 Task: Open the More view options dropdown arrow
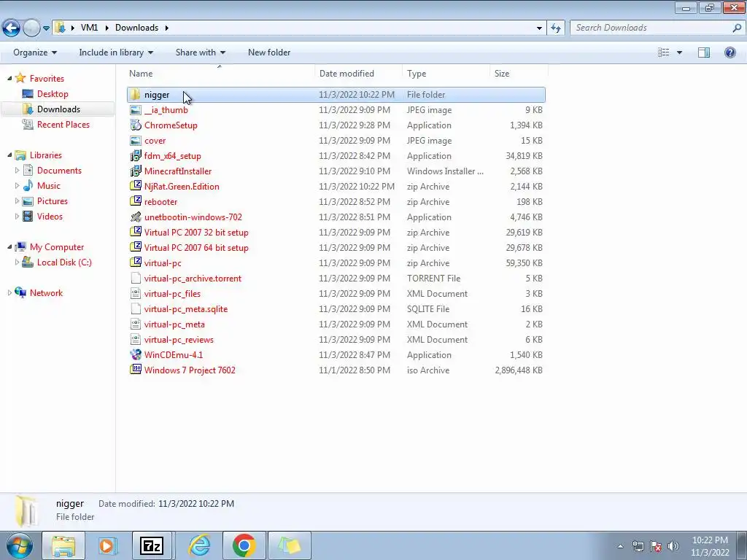coord(679,52)
